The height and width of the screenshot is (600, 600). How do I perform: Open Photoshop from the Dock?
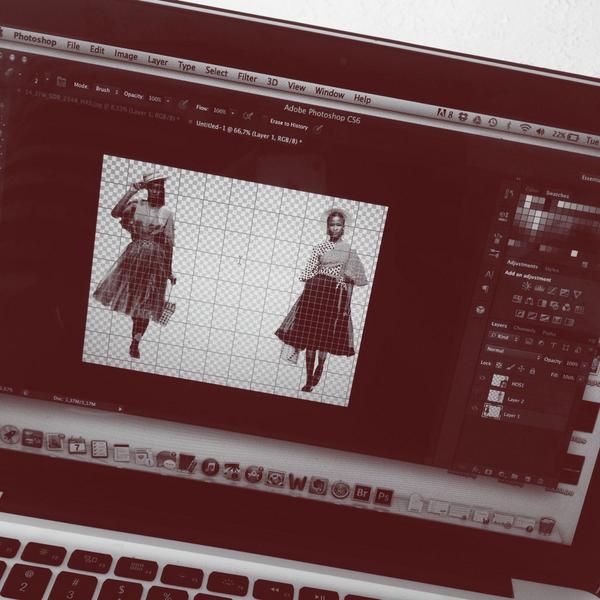[383, 497]
